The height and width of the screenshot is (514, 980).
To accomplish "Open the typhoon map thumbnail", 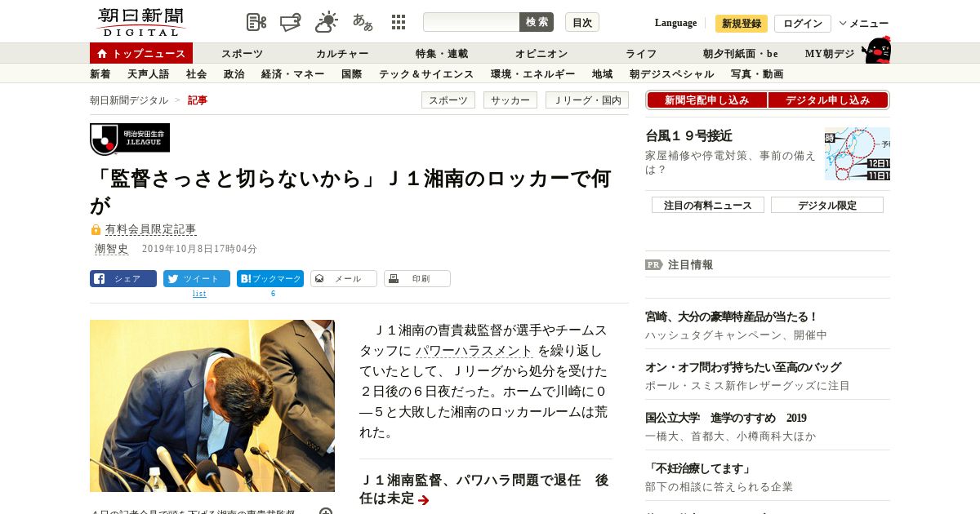I will [x=857, y=153].
